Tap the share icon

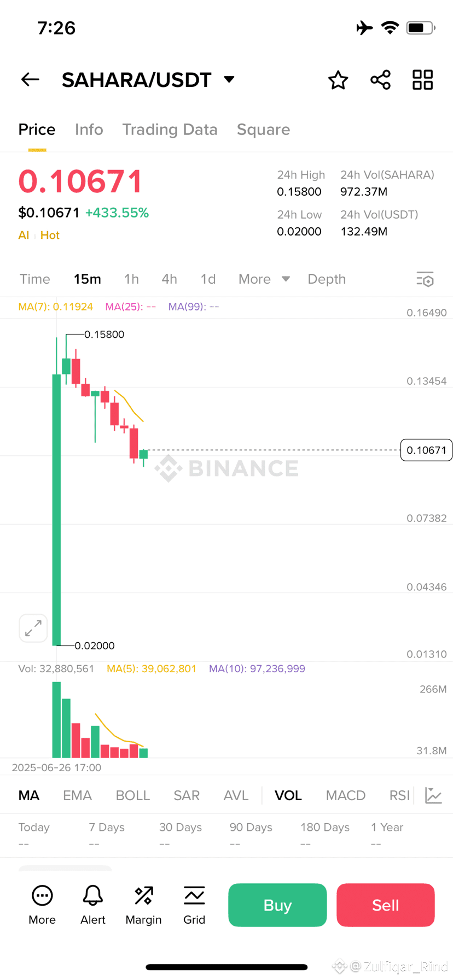(x=380, y=80)
